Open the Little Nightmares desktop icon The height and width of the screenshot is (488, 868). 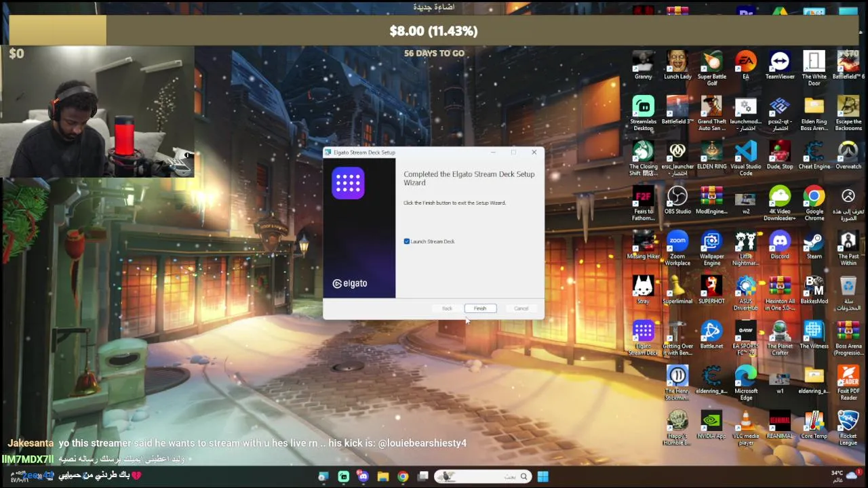[x=745, y=248]
